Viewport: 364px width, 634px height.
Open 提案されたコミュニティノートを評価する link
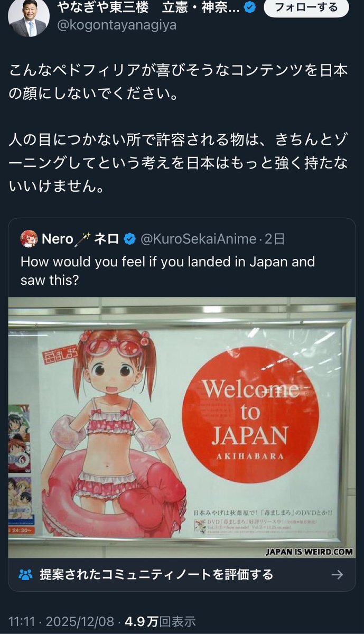pyautogui.click(x=156, y=574)
